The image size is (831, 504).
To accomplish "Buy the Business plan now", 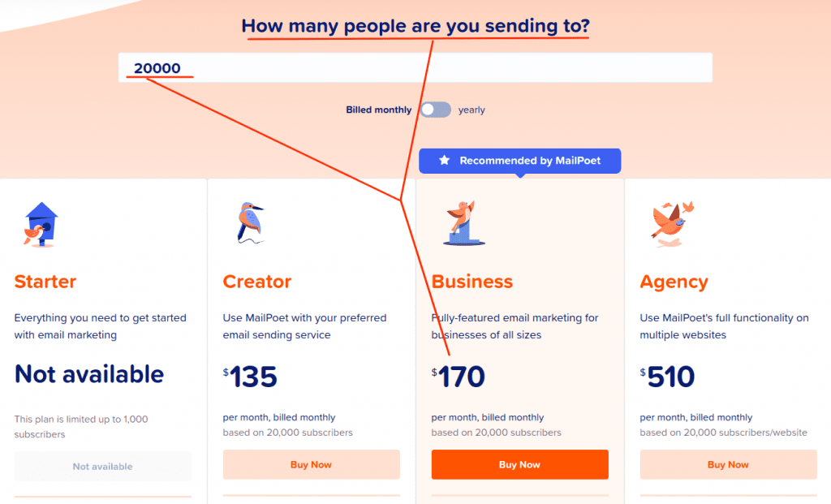I will 519,464.
